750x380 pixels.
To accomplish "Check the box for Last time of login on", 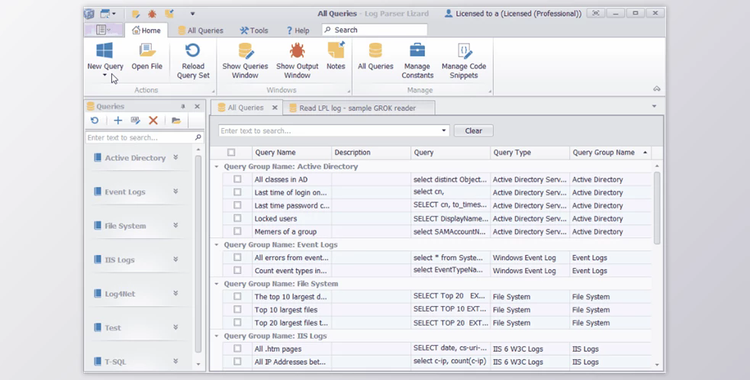I will (x=237, y=192).
